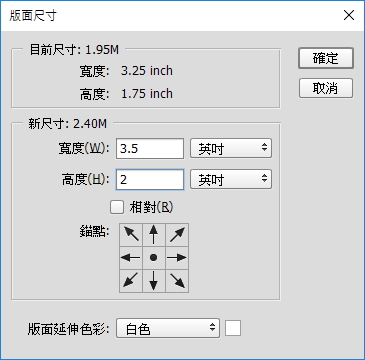Set anchor to bottom-center down arrow
The image size is (365, 360).
(x=154, y=281)
